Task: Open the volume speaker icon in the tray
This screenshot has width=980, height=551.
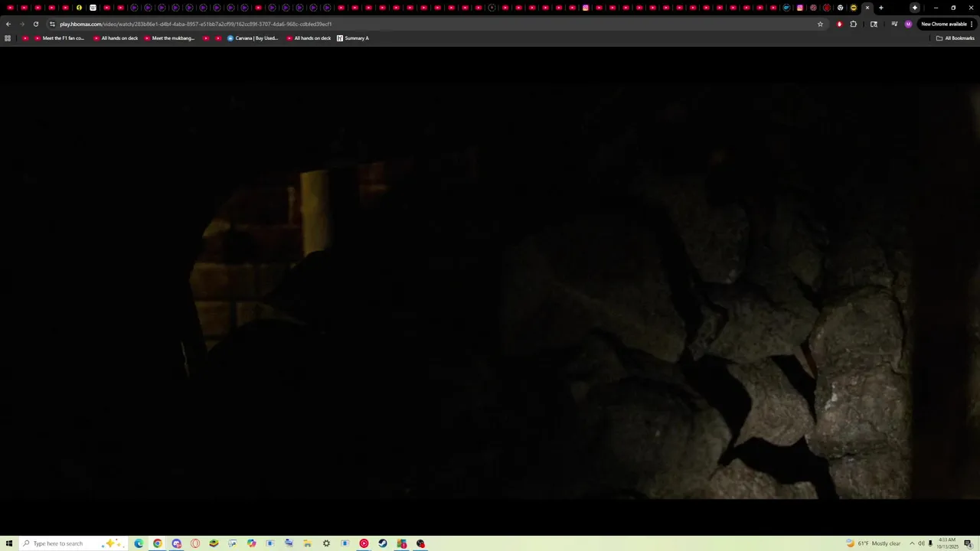Action: tap(921, 543)
